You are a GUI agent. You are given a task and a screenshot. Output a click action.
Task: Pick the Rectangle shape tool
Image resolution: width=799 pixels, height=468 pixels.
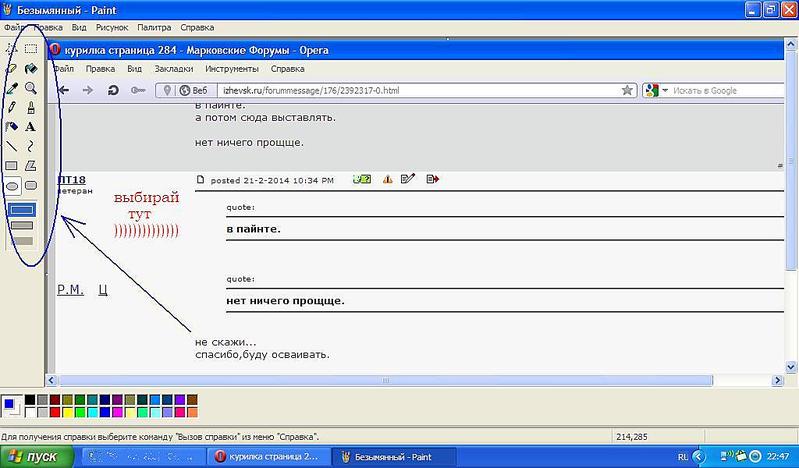click(11, 166)
